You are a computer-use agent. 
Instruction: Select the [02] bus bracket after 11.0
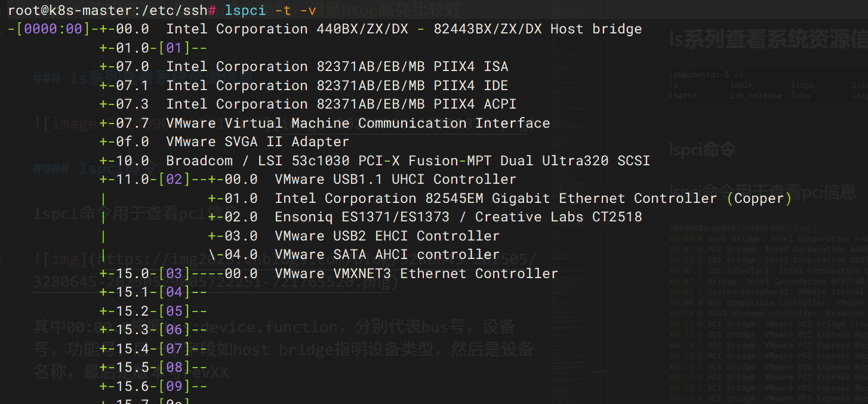(174, 179)
